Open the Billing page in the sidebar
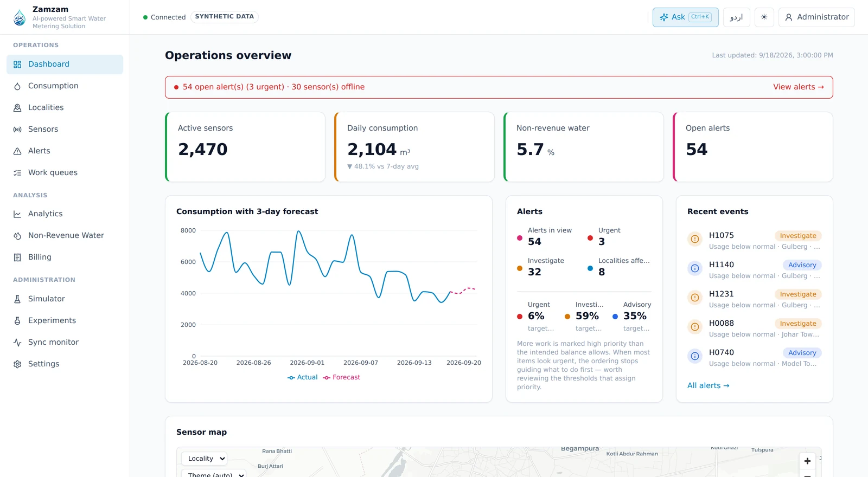The width and height of the screenshot is (868, 477). (65, 257)
